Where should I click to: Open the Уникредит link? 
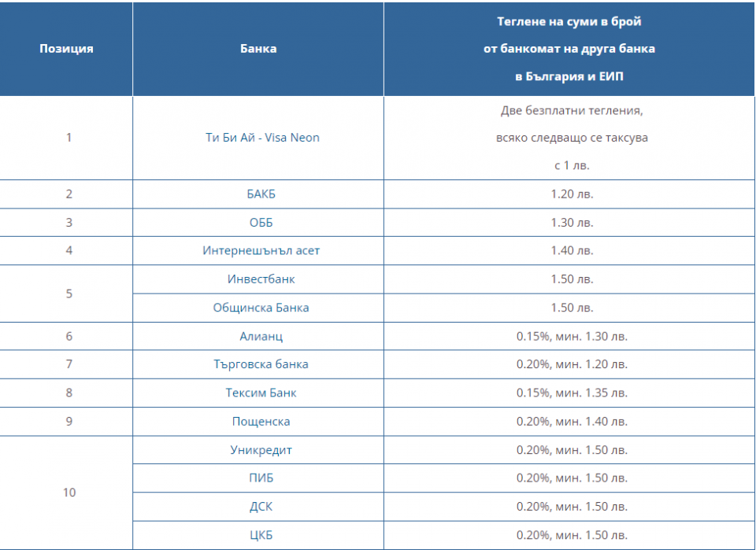pos(261,450)
